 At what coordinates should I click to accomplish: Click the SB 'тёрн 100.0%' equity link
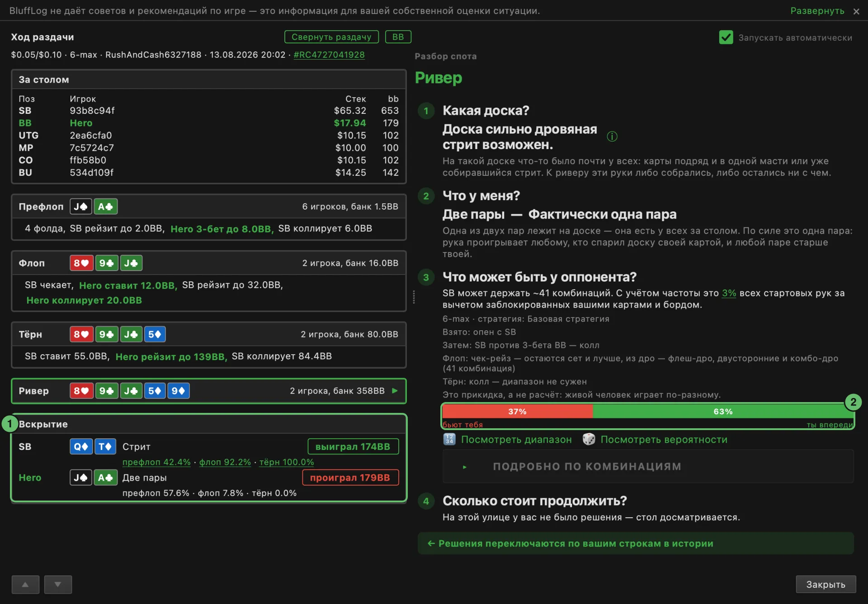pyautogui.click(x=287, y=462)
